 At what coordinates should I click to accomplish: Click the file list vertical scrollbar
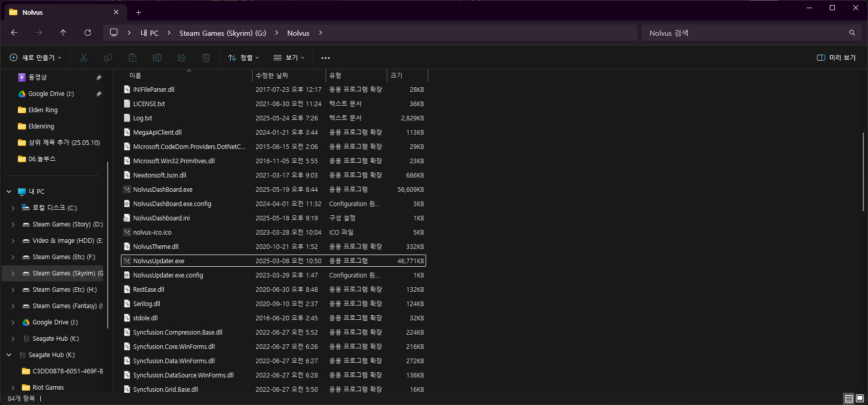point(863,172)
